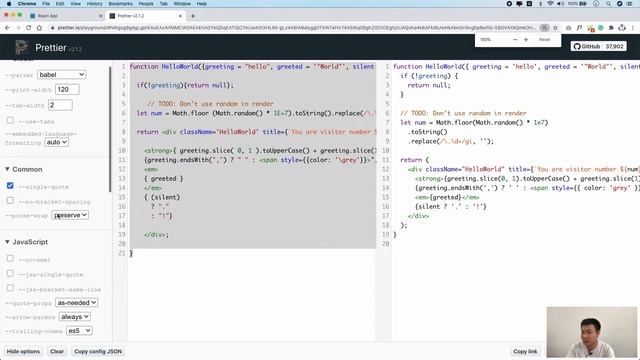This screenshot has height=360, width=640.
Task: Open the embedded-language-formatting auto dropdown
Action: (x=56, y=142)
